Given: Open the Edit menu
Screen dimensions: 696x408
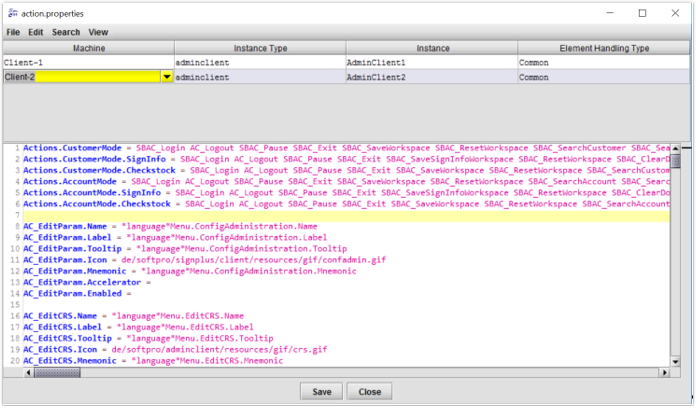Looking at the screenshot, I should pos(36,32).
